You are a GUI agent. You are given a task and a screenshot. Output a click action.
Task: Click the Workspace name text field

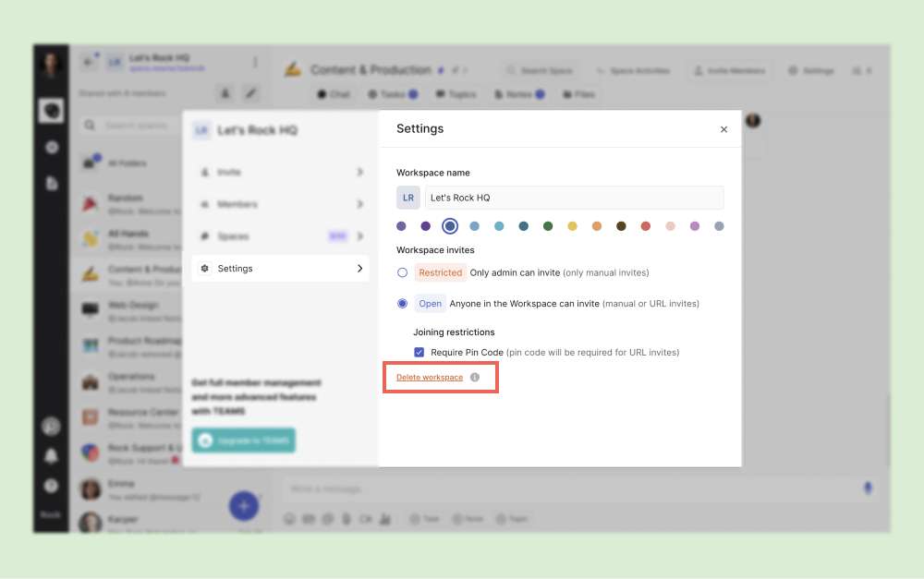point(574,198)
